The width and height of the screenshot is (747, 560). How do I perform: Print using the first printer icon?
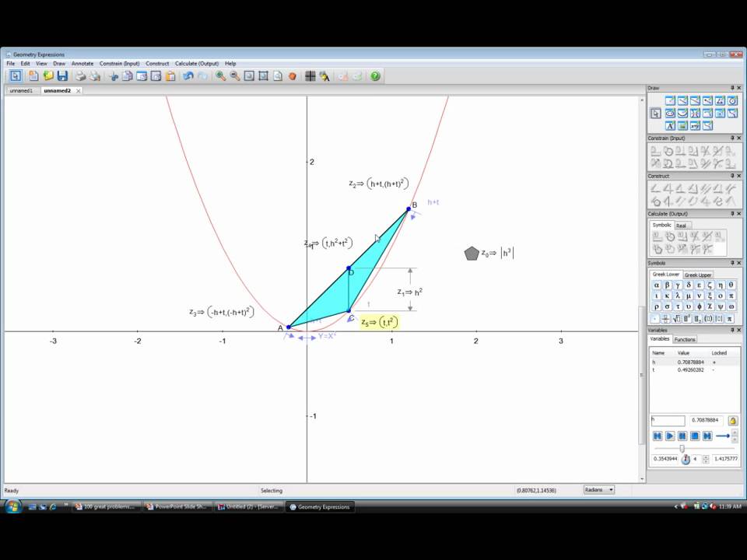pyautogui.click(x=80, y=75)
